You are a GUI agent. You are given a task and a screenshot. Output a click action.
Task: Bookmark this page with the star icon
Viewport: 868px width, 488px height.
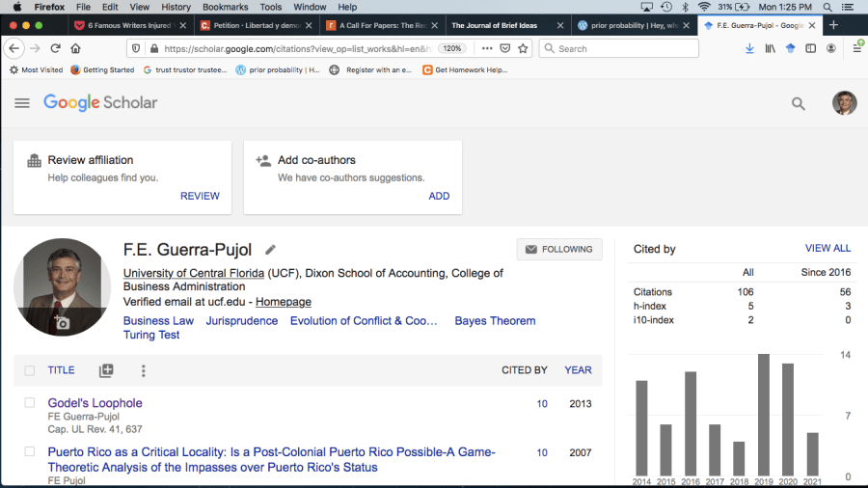(x=523, y=48)
